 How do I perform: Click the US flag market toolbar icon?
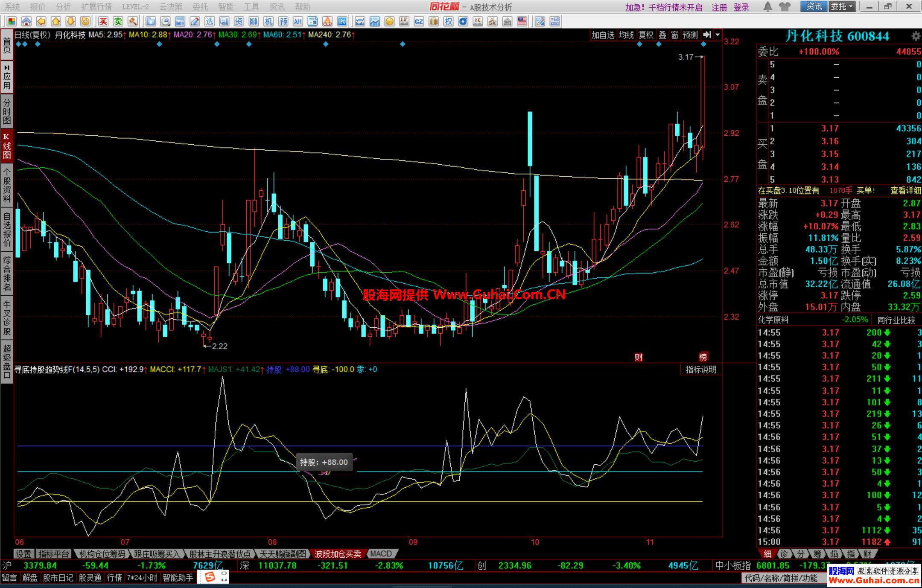[522, 21]
